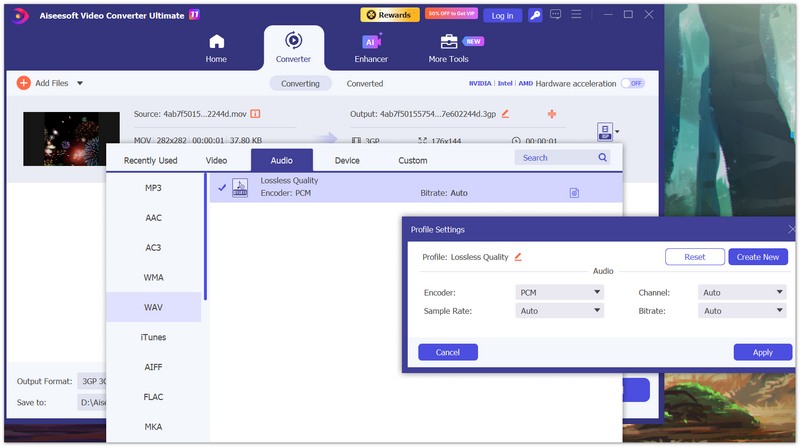The image size is (800, 447).
Task: Click the Reset button
Action: pyautogui.click(x=695, y=257)
